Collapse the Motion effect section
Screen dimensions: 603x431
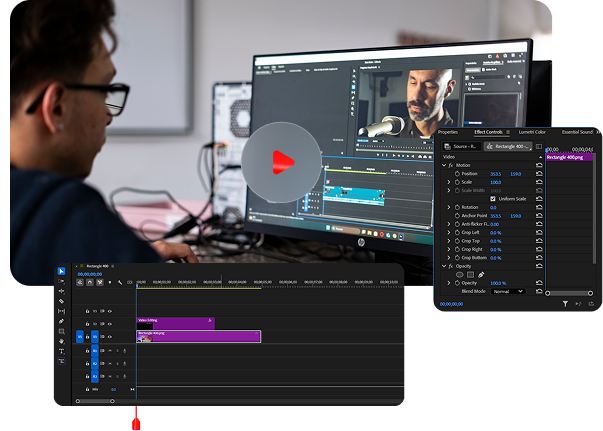click(x=443, y=165)
